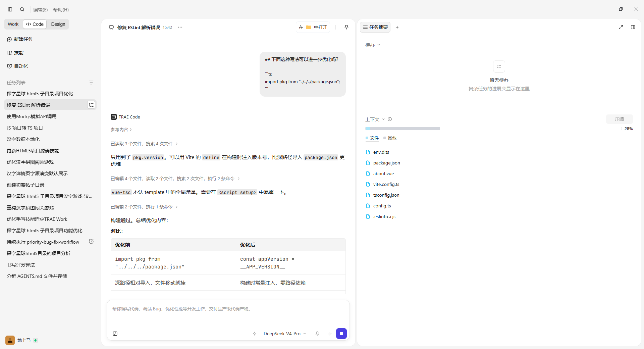Click the pin icon in the chat header

(346, 27)
